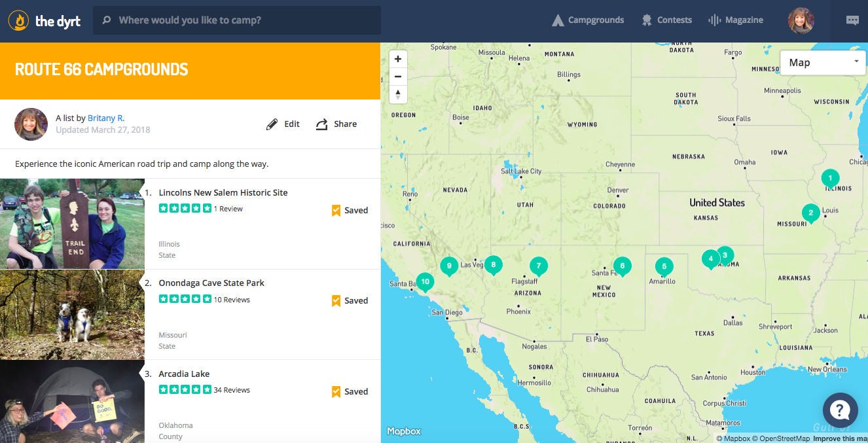Click the ROUTE 66 CAMPGROUNDS title
The width and height of the screenshot is (868, 443).
tap(101, 69)
